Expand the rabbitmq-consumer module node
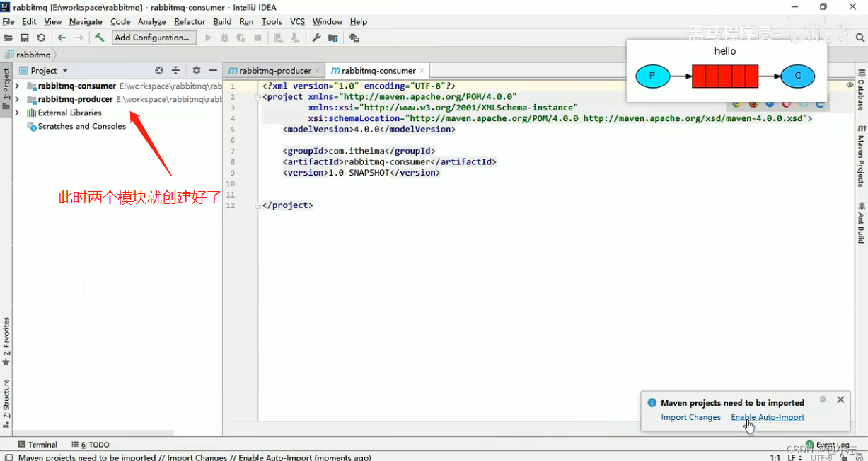This screenshot has width=868, height=461. [17, 86]
